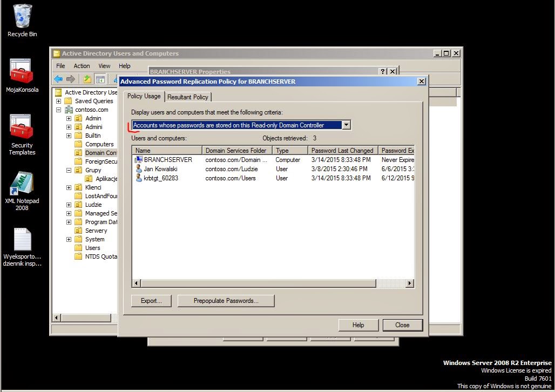
Task: Click Saved Queries folder icon
Action: point(68,101)
